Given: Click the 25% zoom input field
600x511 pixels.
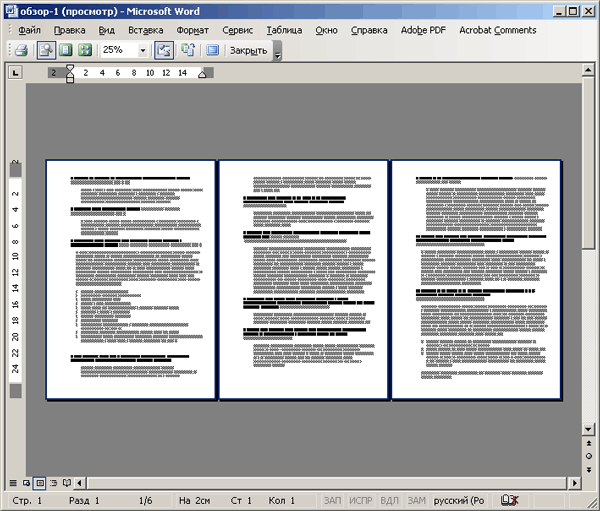Looking at the screenshot, I should [x=119, y=50].
